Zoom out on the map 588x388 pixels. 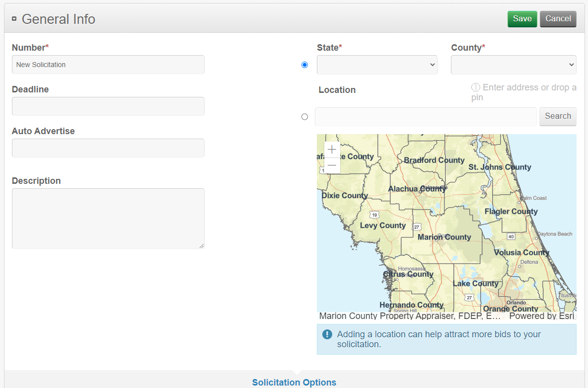[332, 165]
